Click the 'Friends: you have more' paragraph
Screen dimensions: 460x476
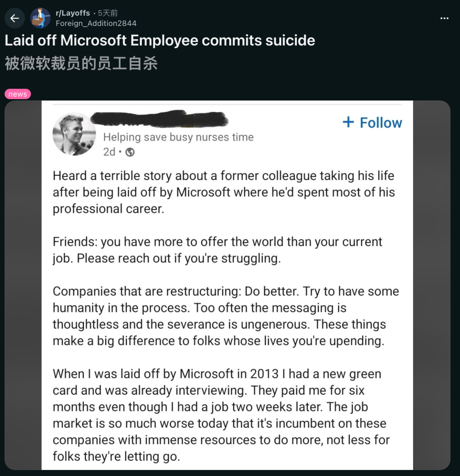(x=217, y=250)
